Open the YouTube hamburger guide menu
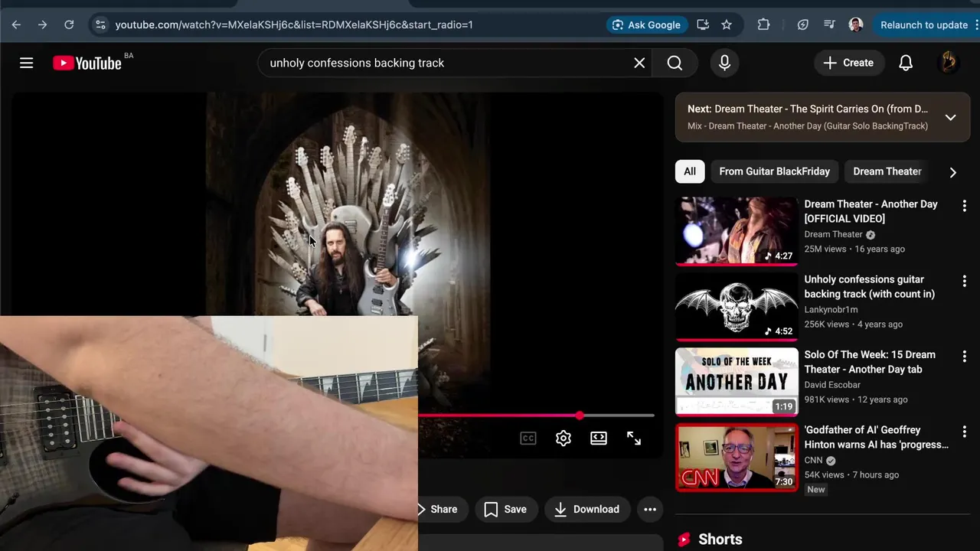 coord(26,63)
